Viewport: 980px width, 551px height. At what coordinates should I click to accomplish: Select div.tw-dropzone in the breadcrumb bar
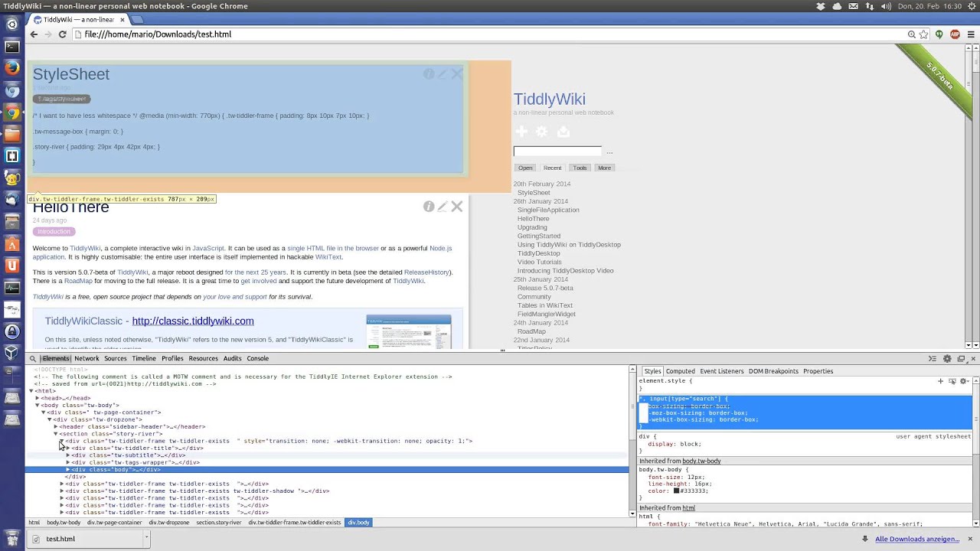169,523
